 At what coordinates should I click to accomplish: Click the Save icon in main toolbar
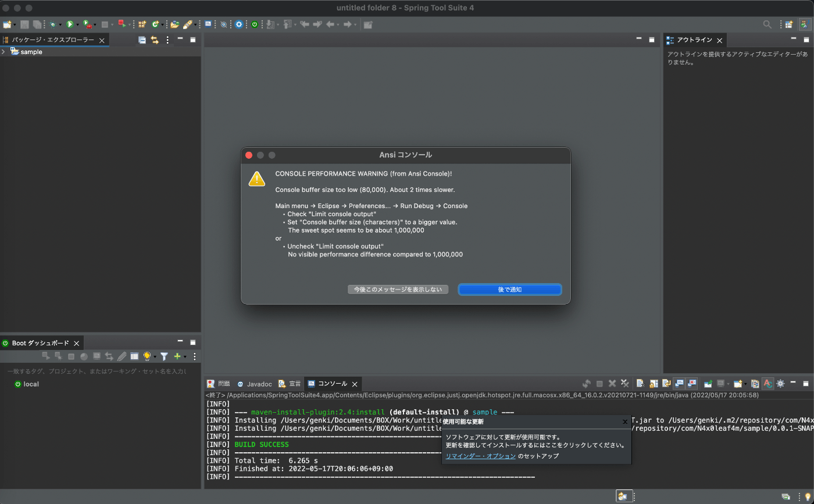(x=24, y=24)
